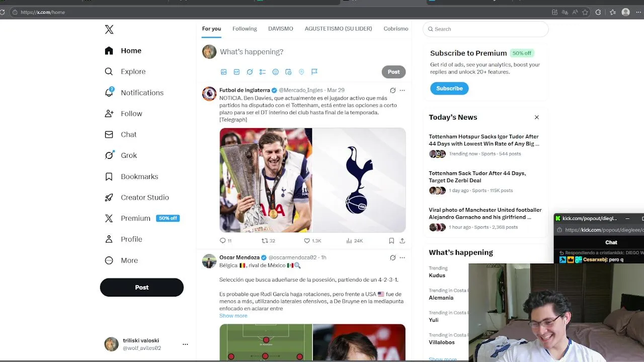Click the large Post button in sidebar
This screenshot has height=362, width=644.
(142, 287)
